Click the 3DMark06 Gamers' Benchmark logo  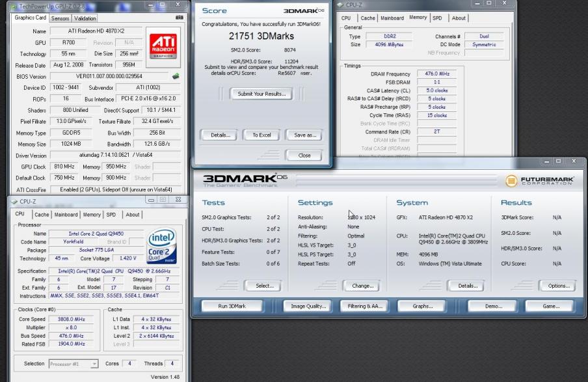[245, 180]
